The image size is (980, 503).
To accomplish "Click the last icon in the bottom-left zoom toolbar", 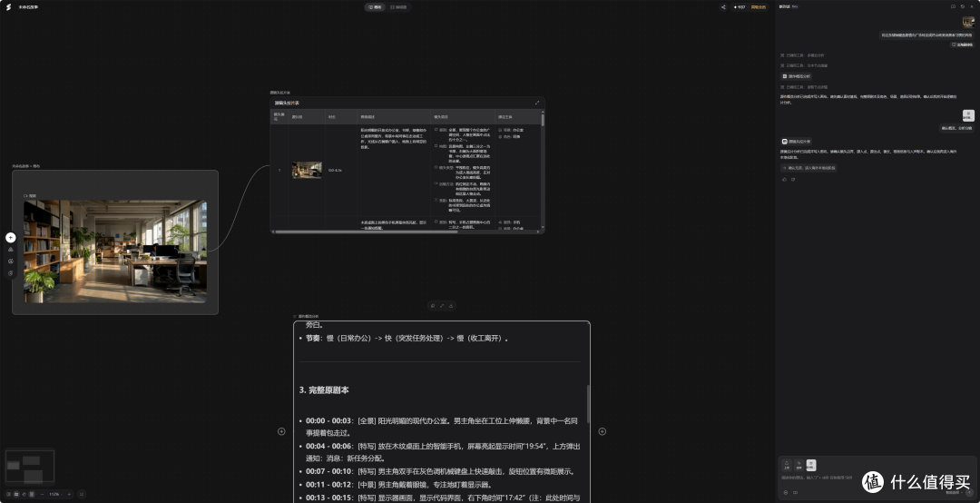I will click(x=82, y=494).
